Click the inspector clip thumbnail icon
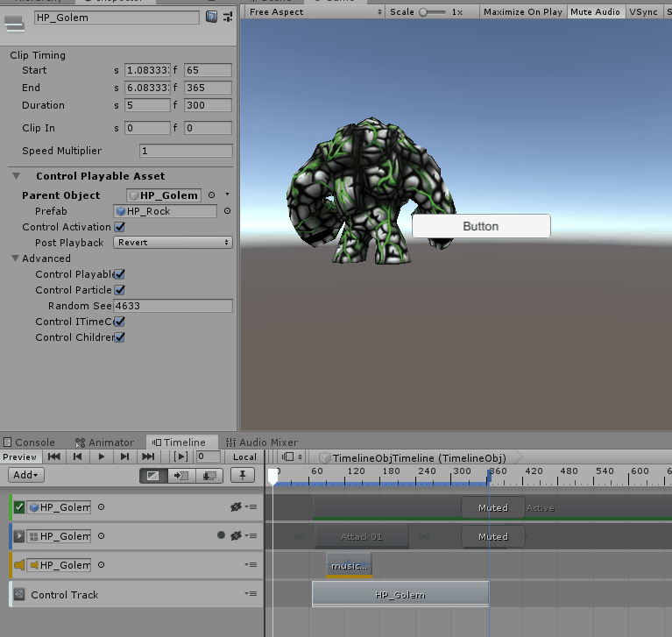The width and height of the screenshot is (672, 637). [x=14, y=24]
